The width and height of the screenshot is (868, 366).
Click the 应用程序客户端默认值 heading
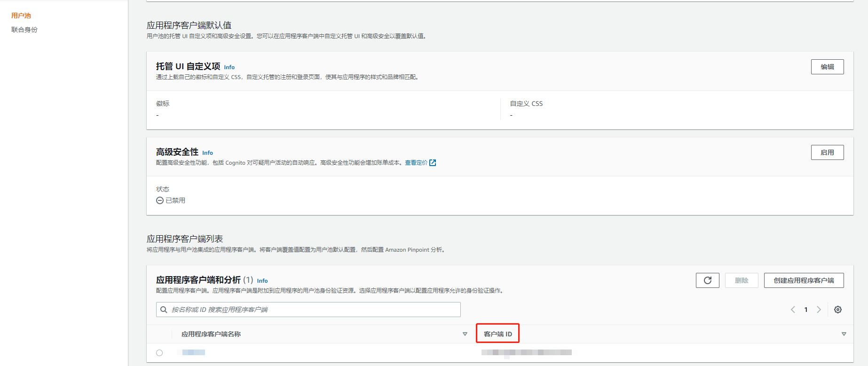pos(189,25)
